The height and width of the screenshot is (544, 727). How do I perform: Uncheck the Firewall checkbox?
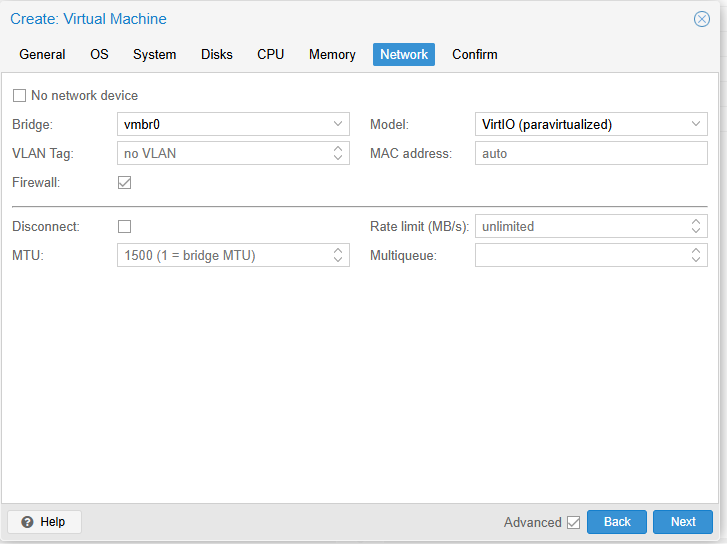124,182
